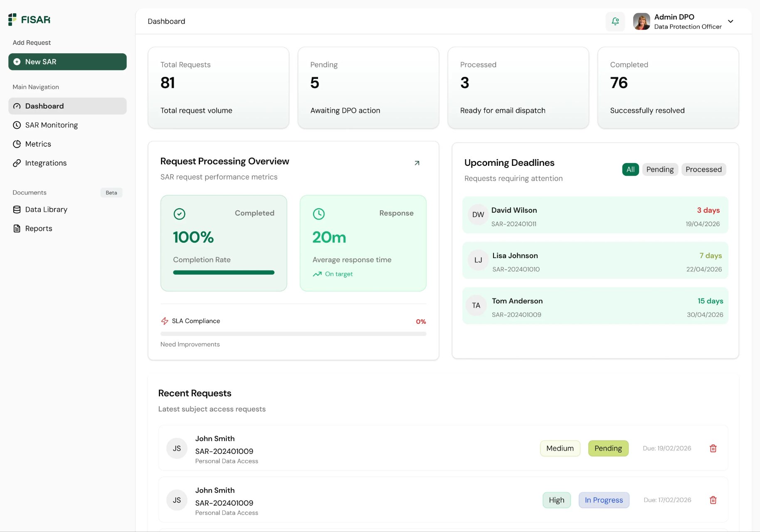Open the Dashboard navigation item
The width and height of the screenshot is (760, 532).
click(67, 106)
